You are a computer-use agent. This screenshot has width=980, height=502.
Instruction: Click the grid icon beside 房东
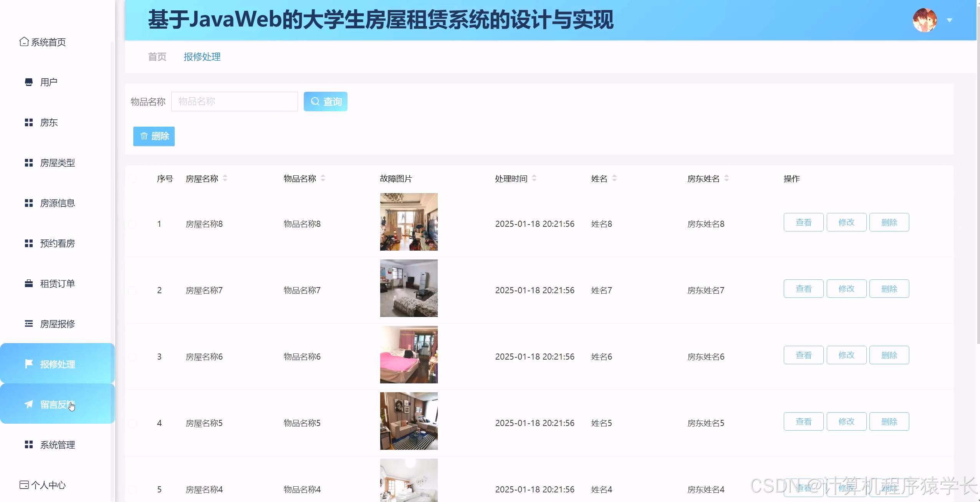[x=29, y=122]
